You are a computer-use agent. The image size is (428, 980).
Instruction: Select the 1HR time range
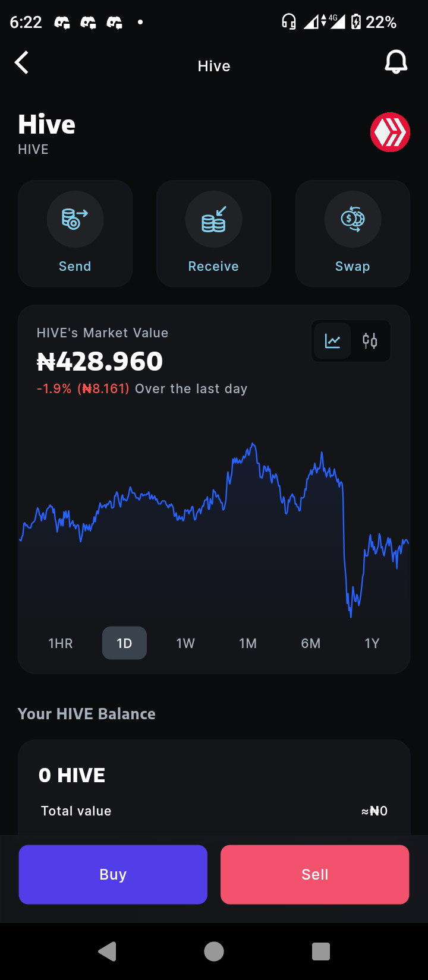click(61, 643)
